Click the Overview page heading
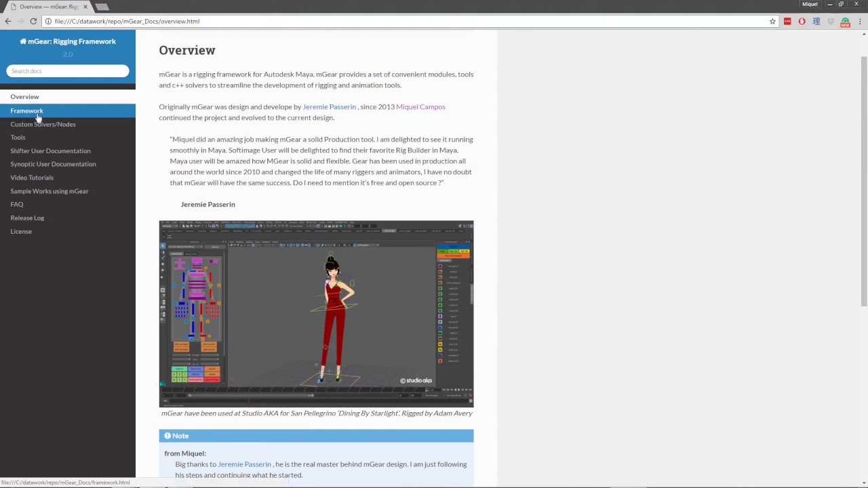This screenshot has height=488, width=868. pos(187,50)
